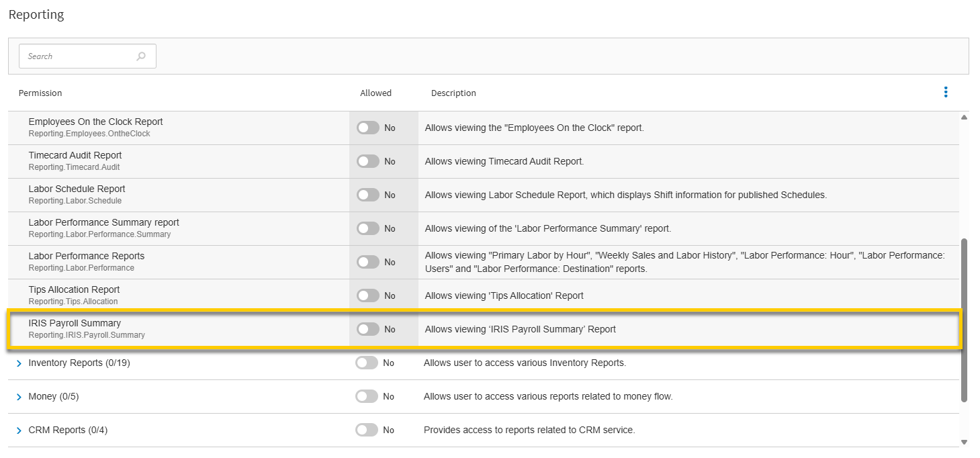The width and height of the screenshot is (980, 458).
Task: Expand the CRM Reports group
Action: tap(18, 430)
